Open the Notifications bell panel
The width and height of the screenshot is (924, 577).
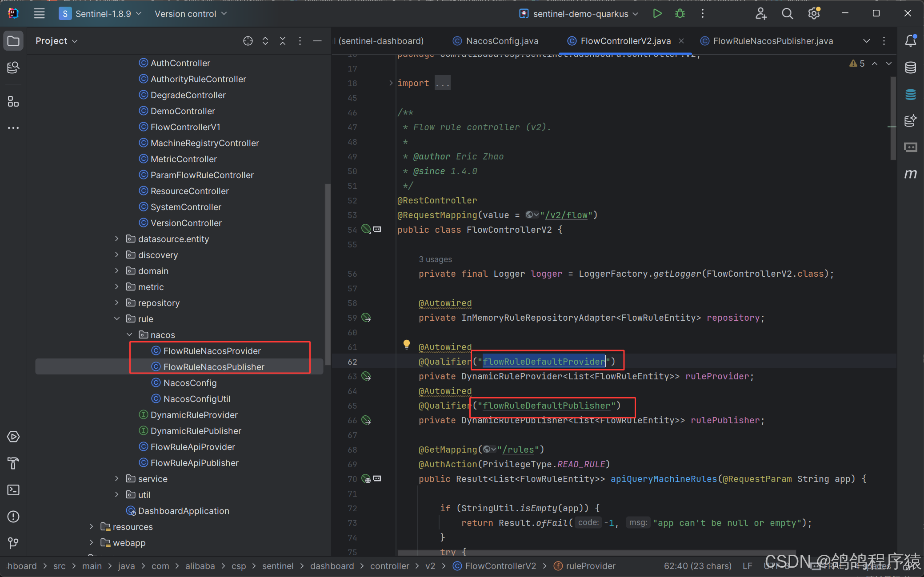pos(910,41)
